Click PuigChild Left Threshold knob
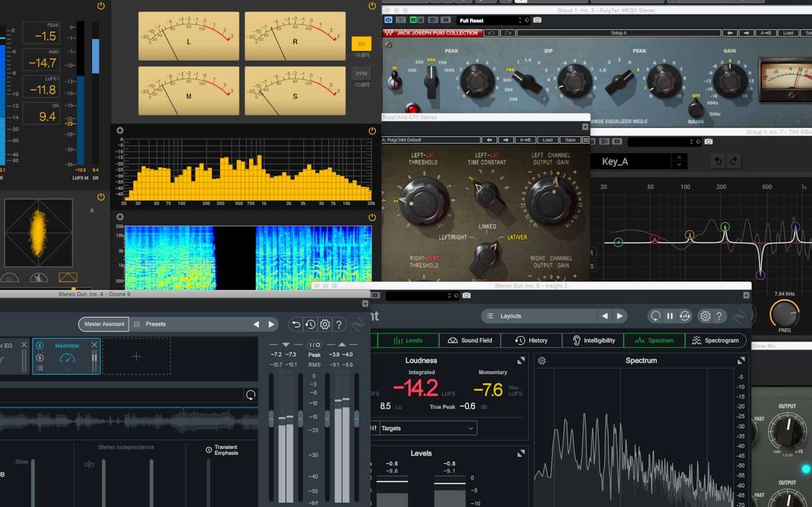This screenshot has height=507, width=812. [x=423, y=201]
